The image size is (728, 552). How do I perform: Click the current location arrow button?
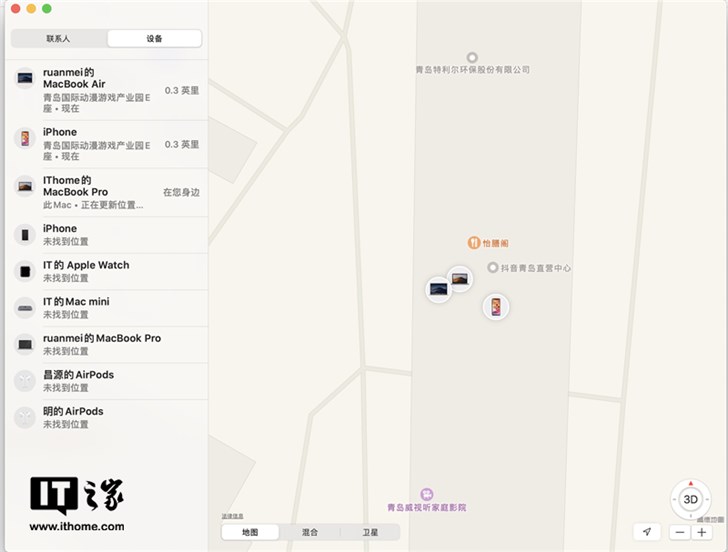(x=647, y=532)
